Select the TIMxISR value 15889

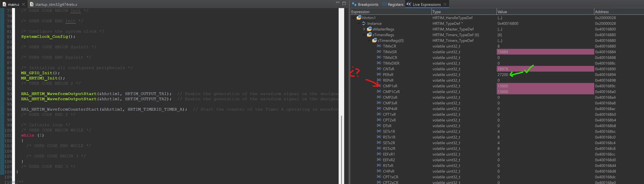point(503,52)
